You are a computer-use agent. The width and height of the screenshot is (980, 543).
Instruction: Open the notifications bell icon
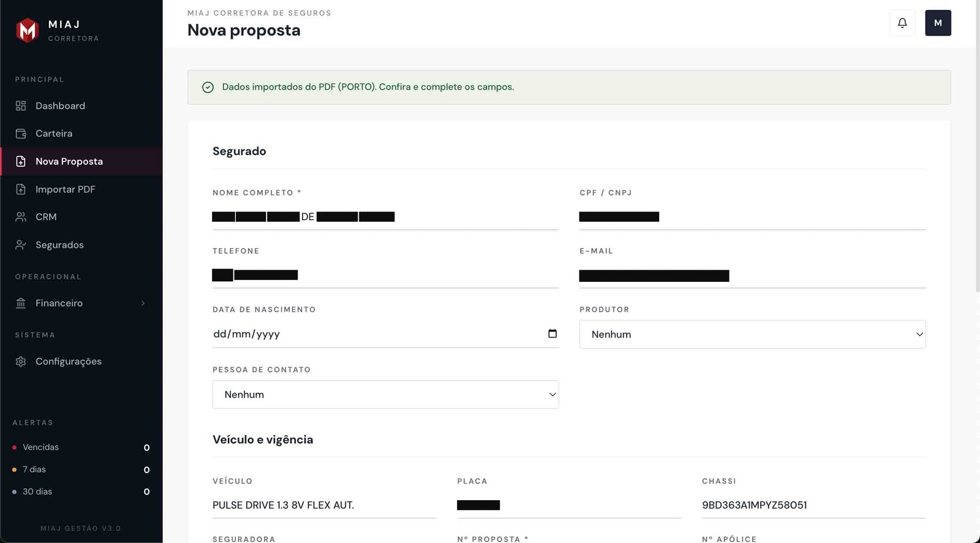(902, 23)
